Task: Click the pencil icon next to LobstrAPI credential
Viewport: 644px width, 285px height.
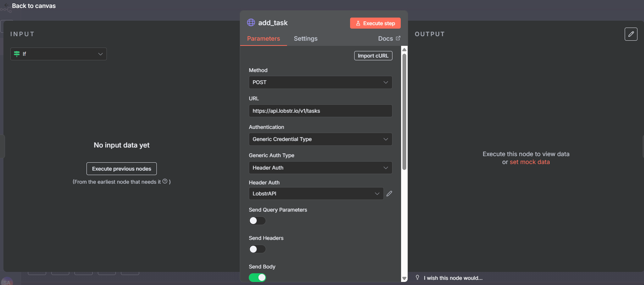Action: 389,194
